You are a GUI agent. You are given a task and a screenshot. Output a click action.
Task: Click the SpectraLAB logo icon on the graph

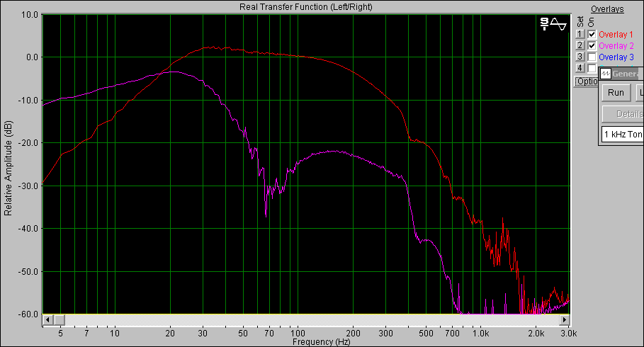coord(553,24)
